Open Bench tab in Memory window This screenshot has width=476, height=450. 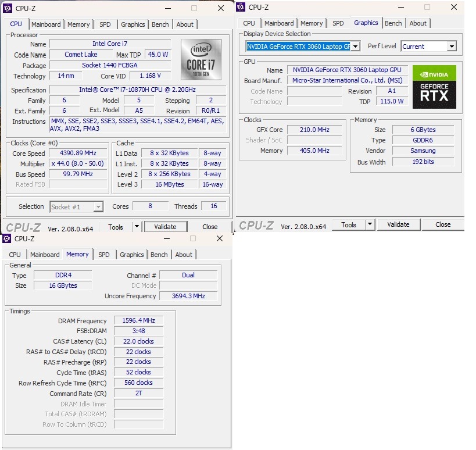[159, 255]
